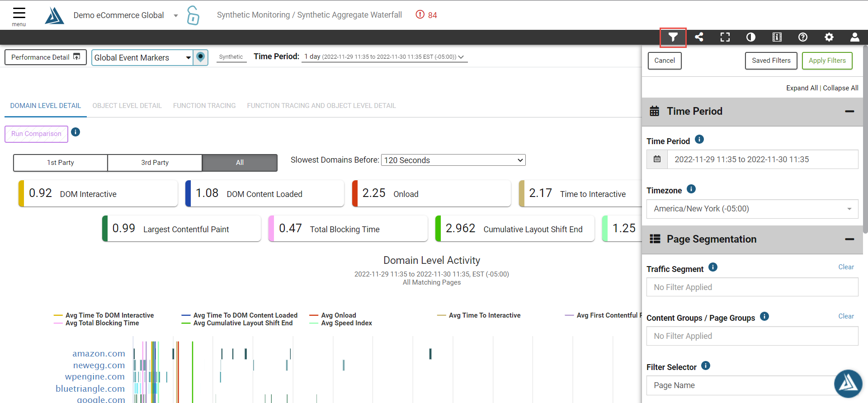This screenshot has height=403, width=868.
Task: Open the Performance Detail menu button
Action: coord(46,57)
